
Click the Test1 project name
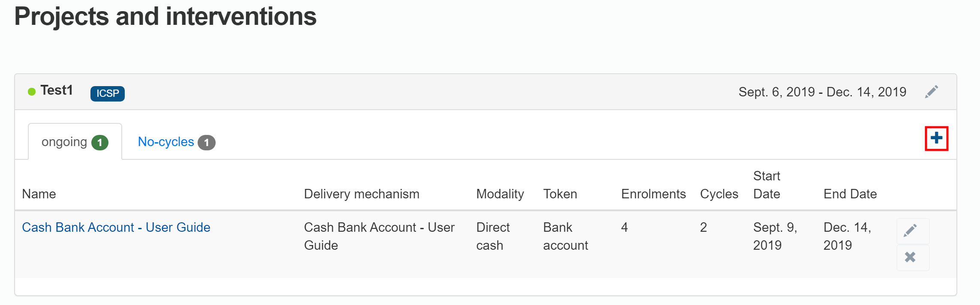click(x=57, y=90)
